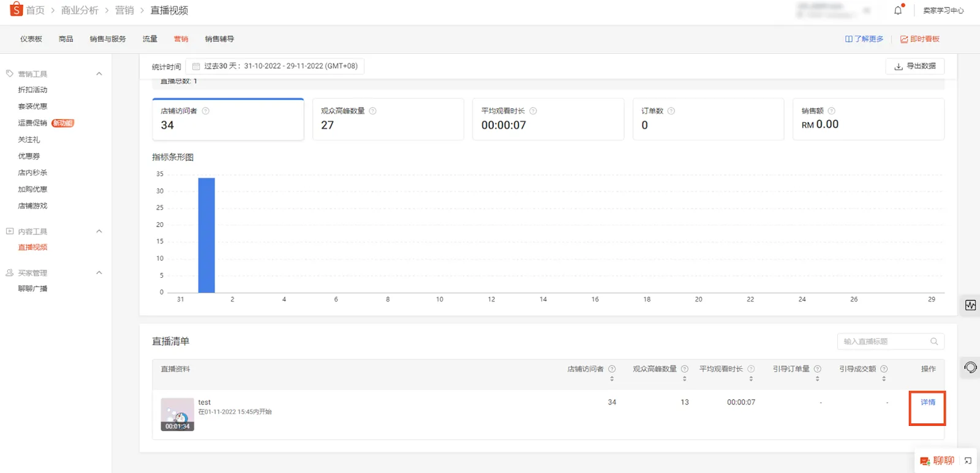Open the notification bell
Image resolution: width=980 pixels, height=473 pixels.
click(898, 10)
